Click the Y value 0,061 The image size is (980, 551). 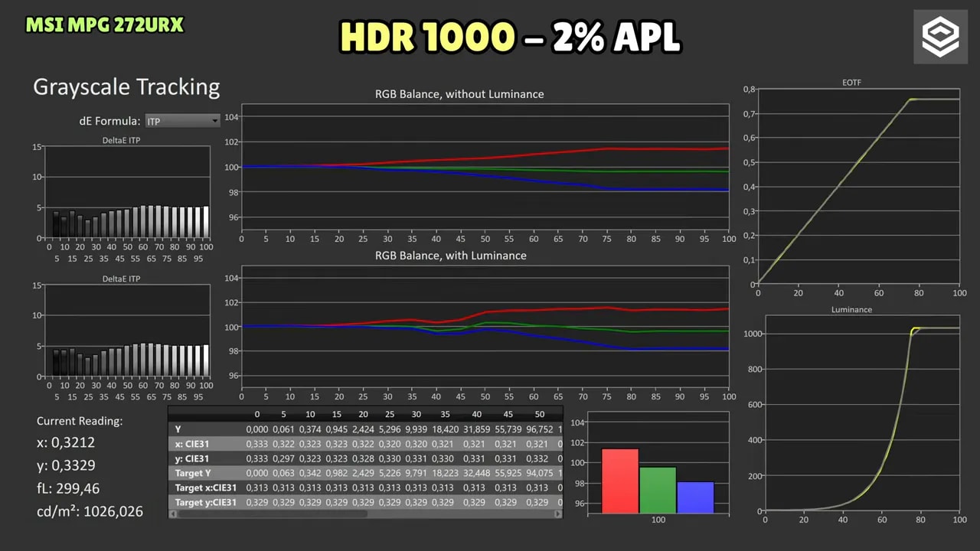click(283, 429)
